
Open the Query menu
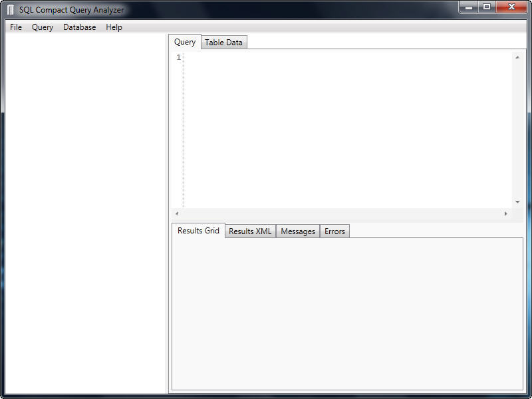[43, 27]
